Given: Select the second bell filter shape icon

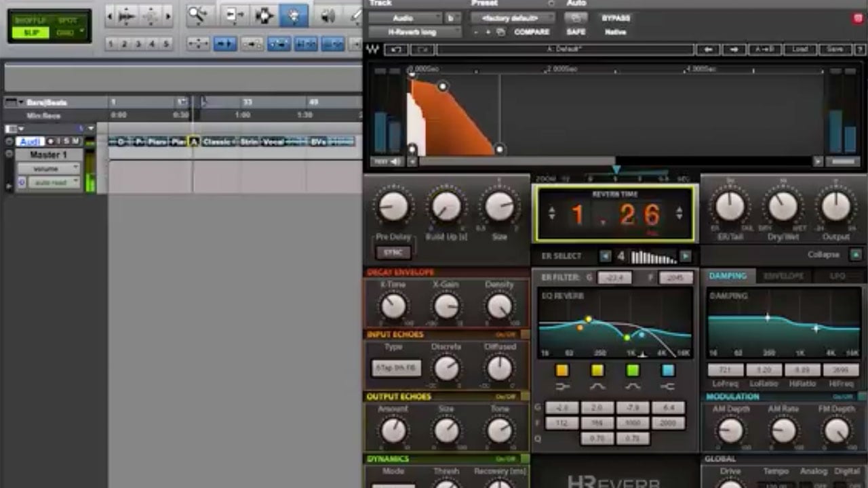Looking at the screenshot, I should (633, 386).
